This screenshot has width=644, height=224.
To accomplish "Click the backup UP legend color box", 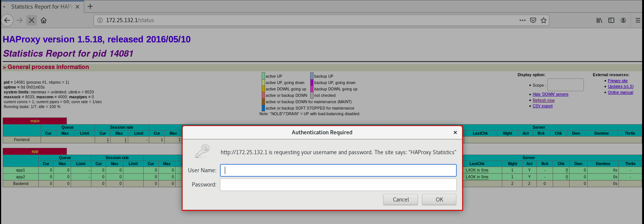I will [312, 76].
